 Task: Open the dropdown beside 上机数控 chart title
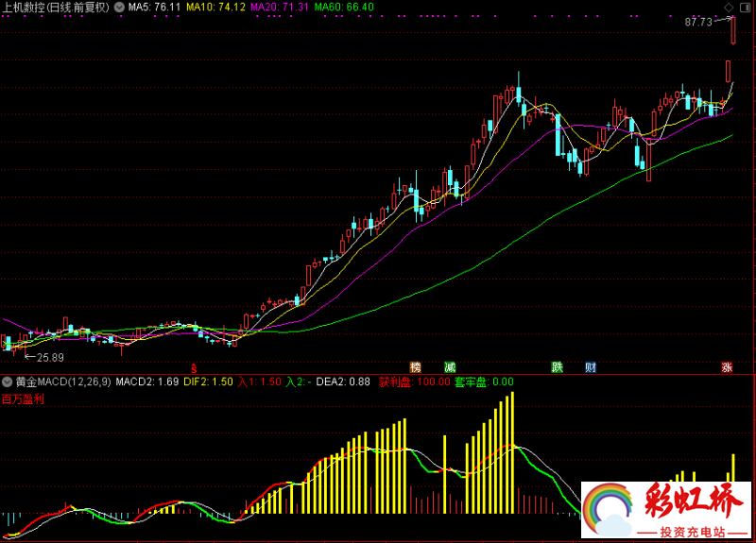click(x=119, y=8)
